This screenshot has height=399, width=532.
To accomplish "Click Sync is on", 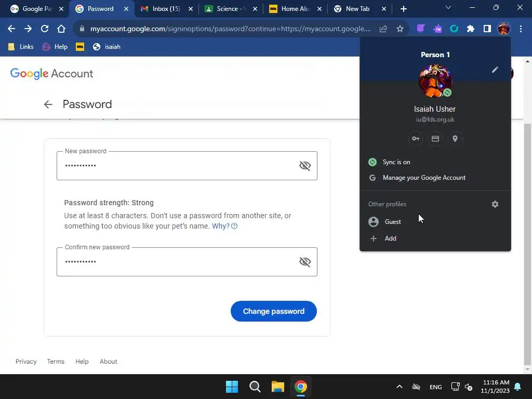I will (x=435, y=162).
